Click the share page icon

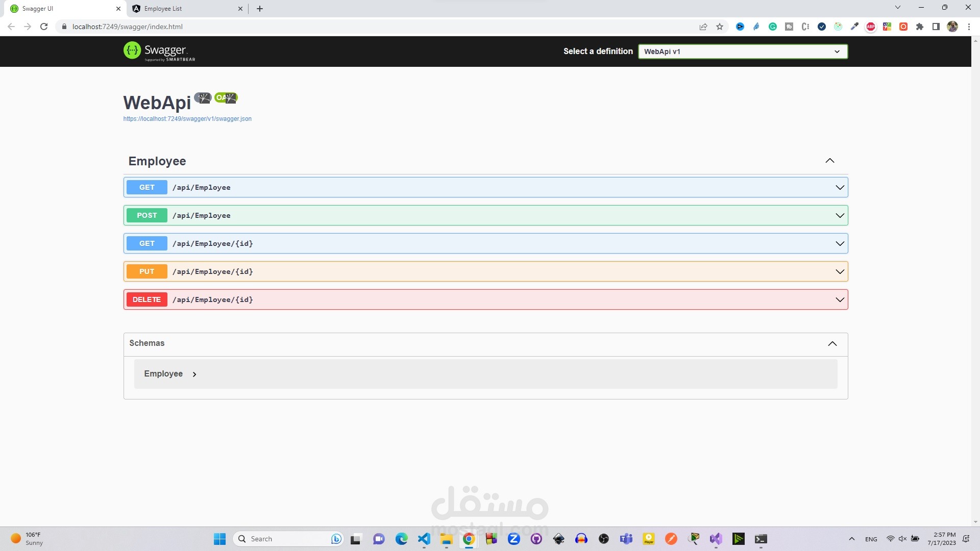tap(703, 27)
